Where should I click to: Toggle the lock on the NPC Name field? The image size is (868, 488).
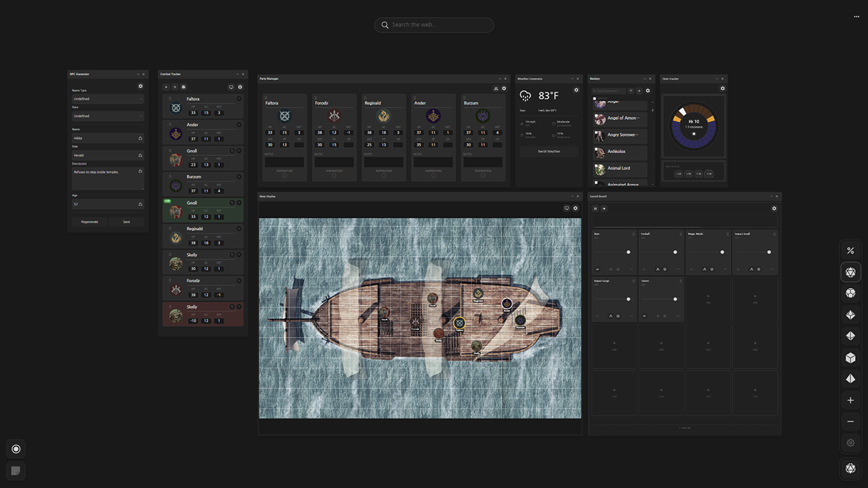140,138
